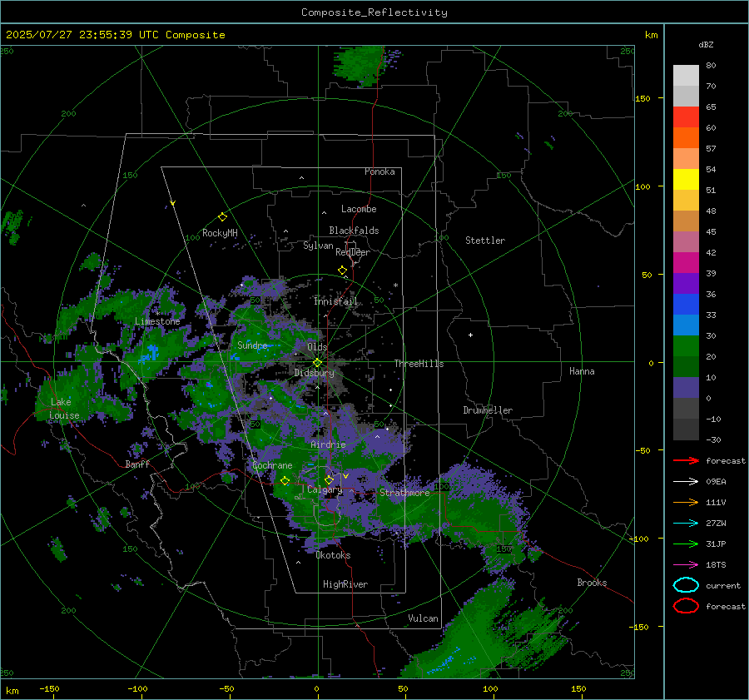Screen dimensions: 749x700
Task: Click the orange 111V arrow legend icon
Action: 686,502
